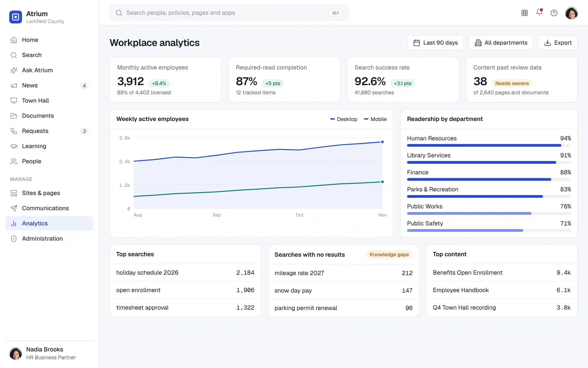Click the help question mark icon
588x368 pixels.
(554, 13)
